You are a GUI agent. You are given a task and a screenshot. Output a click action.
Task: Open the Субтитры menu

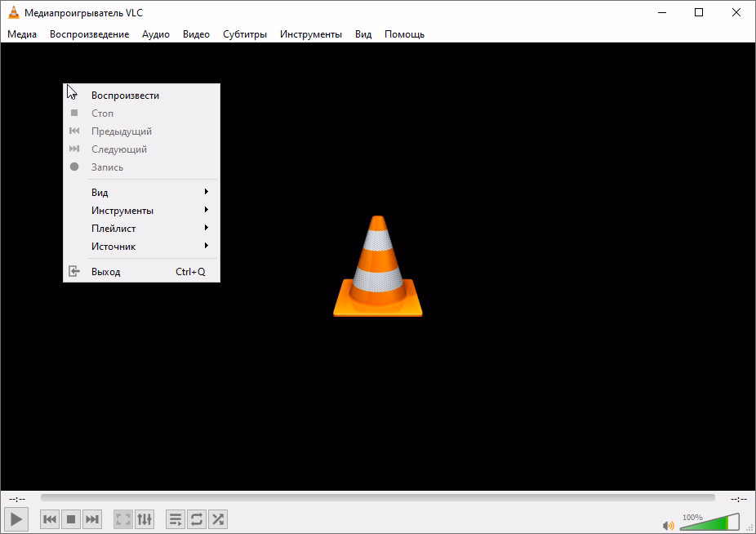[245, 34]
